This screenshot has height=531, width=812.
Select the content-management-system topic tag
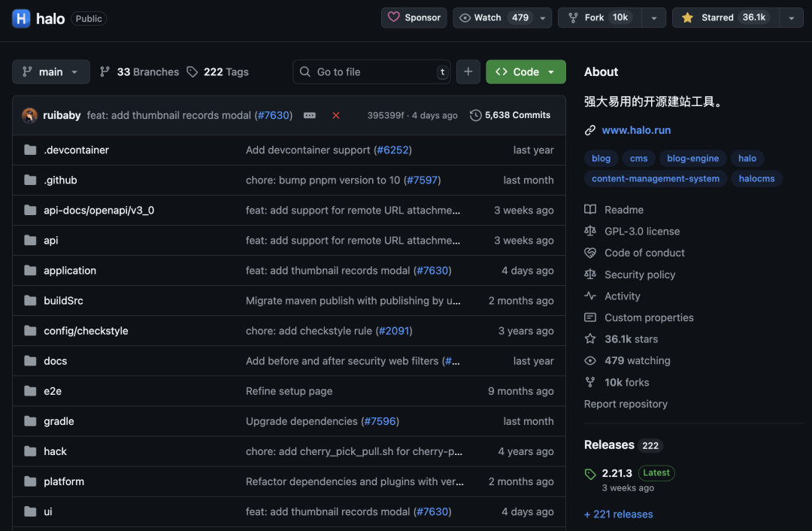coord(656,179)
